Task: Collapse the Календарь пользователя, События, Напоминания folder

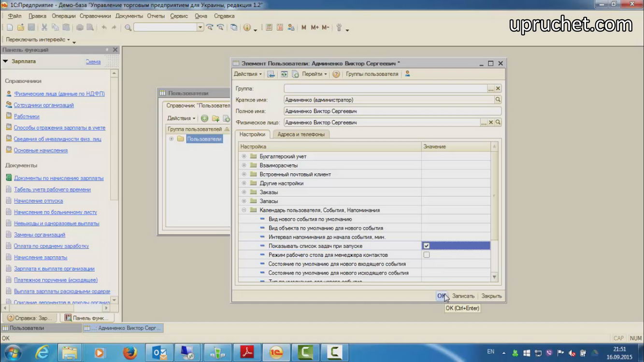Action: pos(244,210)
